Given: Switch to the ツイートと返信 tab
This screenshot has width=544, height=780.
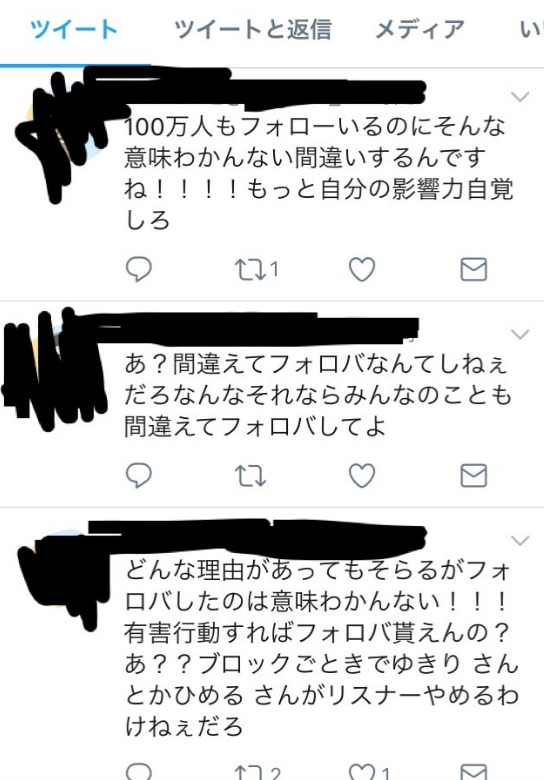Looking at the screenshot, I should coord(253,30).
